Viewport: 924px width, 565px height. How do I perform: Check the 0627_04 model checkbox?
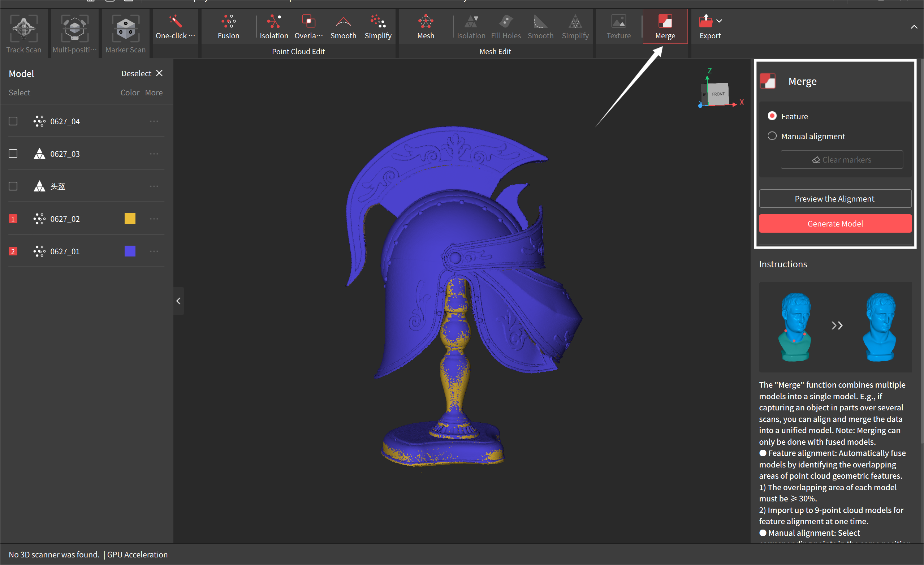13,121
